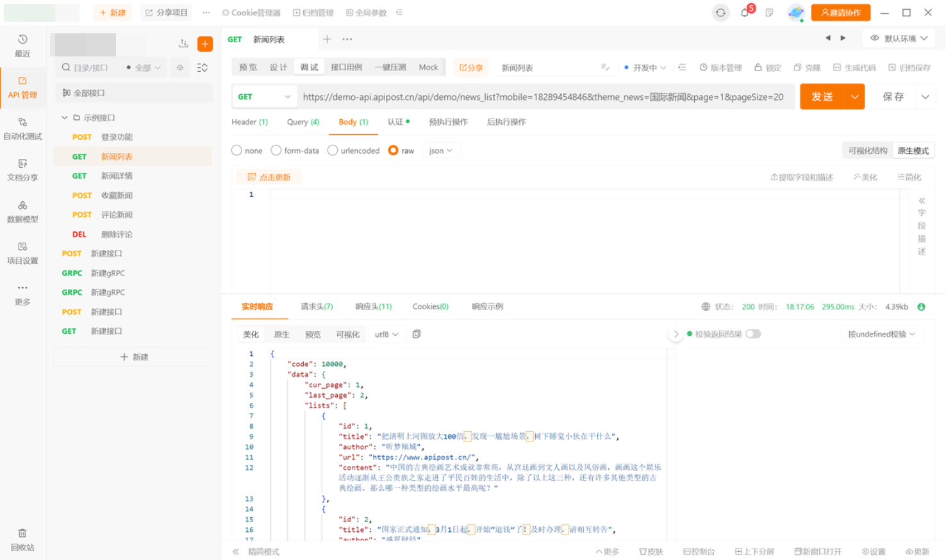946x560 pixels.
Task: Open the 全部 filter dropdown
Action: [144, 67]
